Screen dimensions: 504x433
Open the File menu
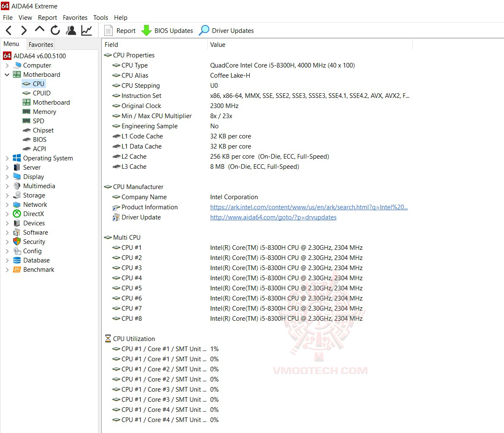pos(8,18)
